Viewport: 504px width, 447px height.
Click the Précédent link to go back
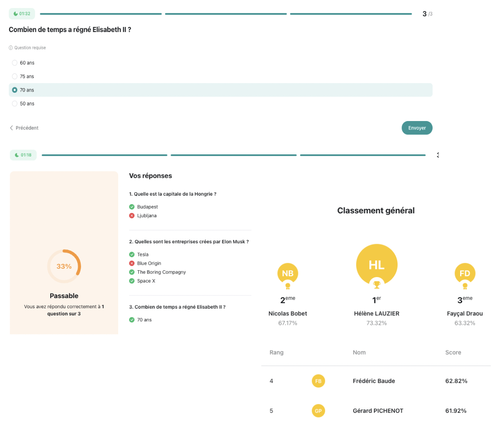click(27, 127)
